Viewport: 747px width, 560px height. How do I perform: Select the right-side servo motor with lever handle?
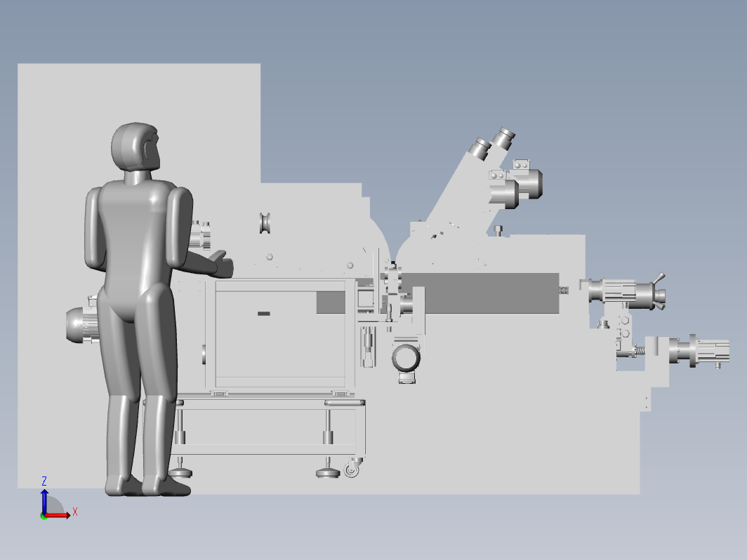coord(626,291)
